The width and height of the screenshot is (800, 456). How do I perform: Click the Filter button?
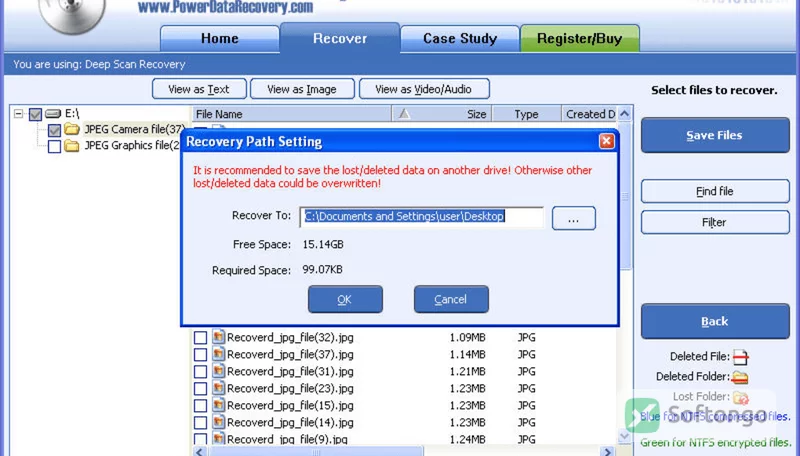(x=715, y=222)
